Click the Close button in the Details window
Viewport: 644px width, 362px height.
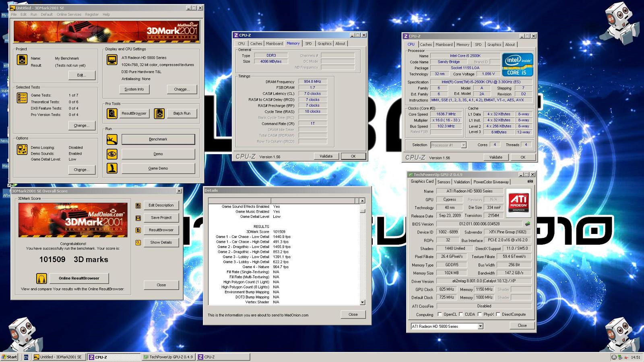coord(353,314)
